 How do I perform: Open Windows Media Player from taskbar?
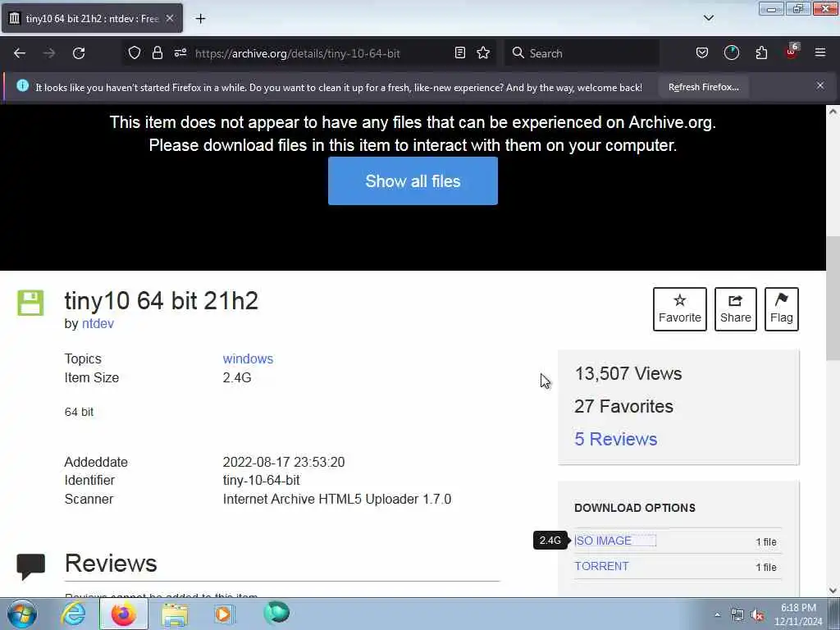point(224,614)
